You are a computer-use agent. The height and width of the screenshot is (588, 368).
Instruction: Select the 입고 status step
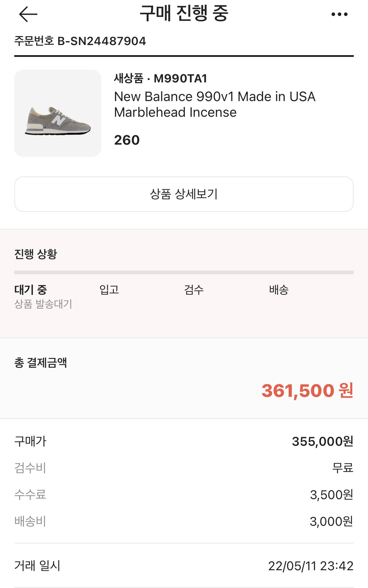[x=109, y=290]
